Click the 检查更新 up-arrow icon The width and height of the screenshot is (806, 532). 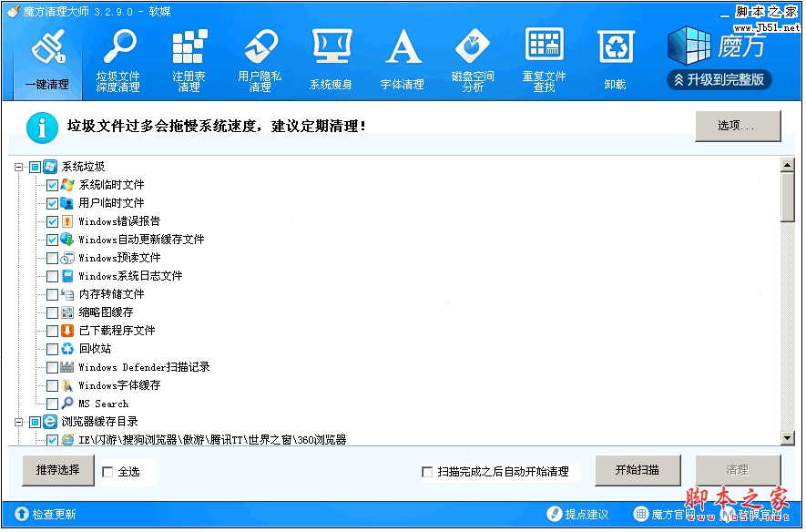pos(22,514)
